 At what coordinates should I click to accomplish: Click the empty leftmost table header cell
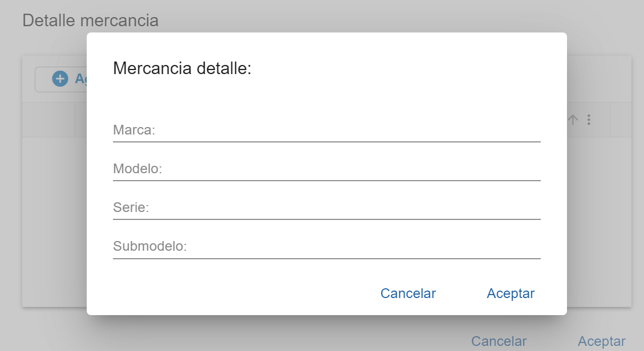[x=48, y=120]
